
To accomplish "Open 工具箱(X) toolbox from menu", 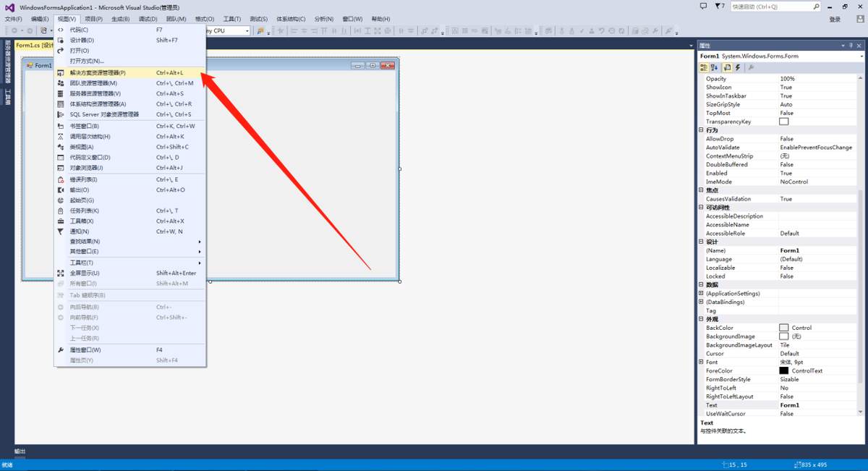I will pos(130,221).
